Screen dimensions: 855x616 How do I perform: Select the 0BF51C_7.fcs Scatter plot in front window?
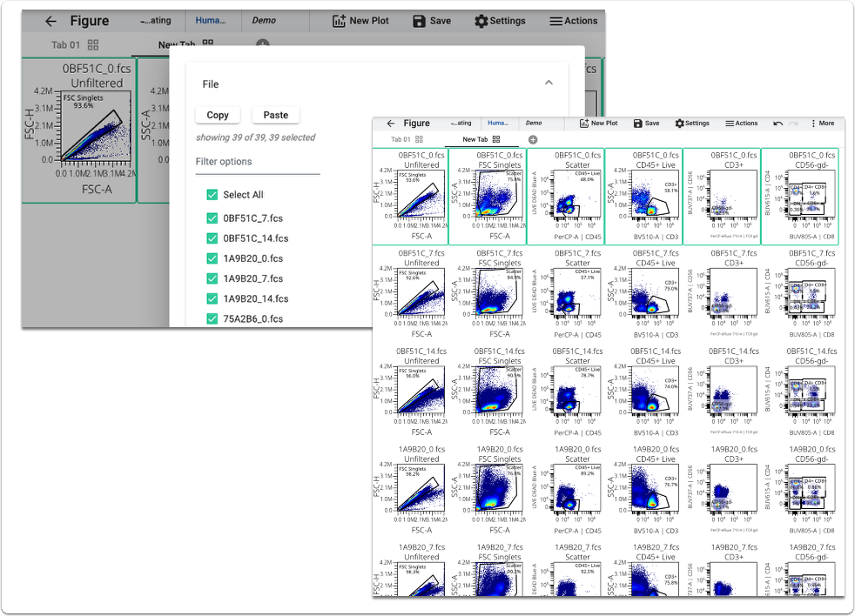tap(566, 294)
